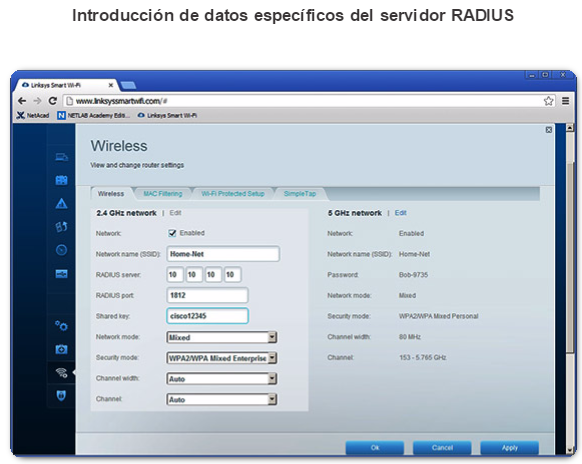Click the Shared key input field
The width and height of the screenshot is (582, 464).
[207, 316]
